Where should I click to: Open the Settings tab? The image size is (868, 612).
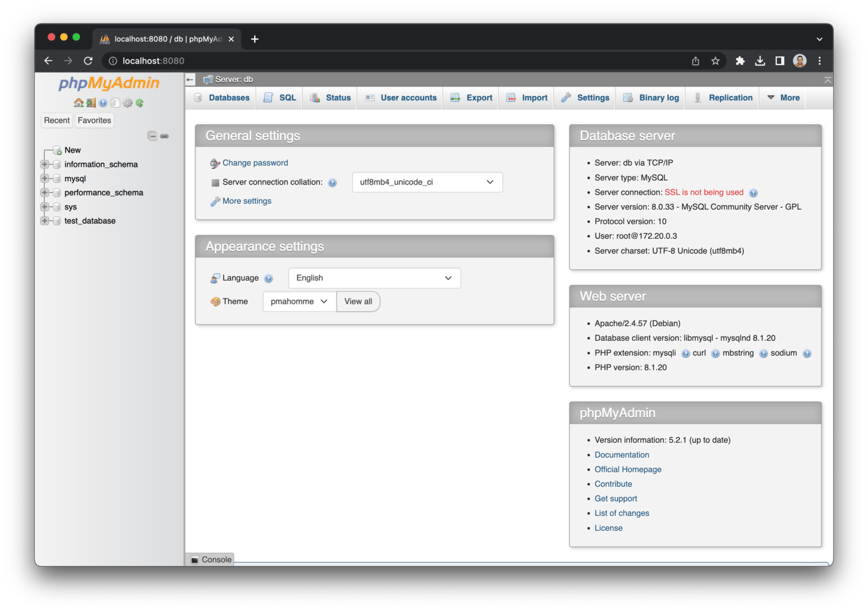point(585,98)
